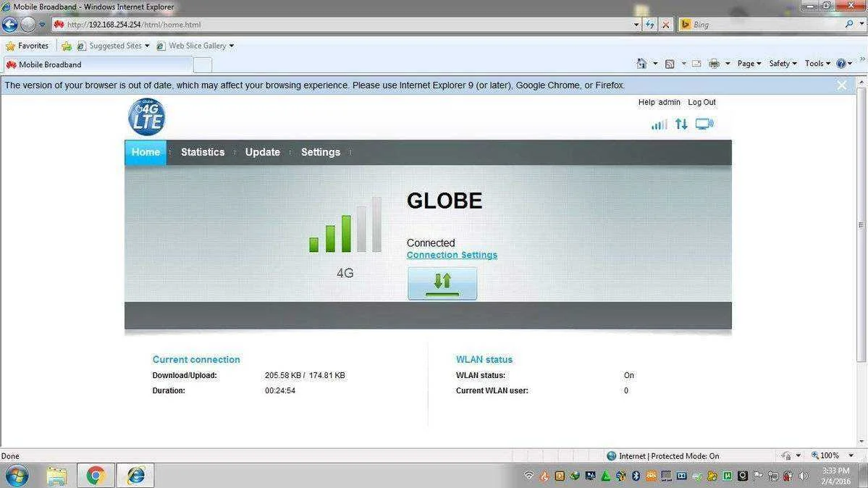Image resolution: width=868 pixels, height=488 pixels.
Task: Open the Settings tab
Action: [321, 152]
